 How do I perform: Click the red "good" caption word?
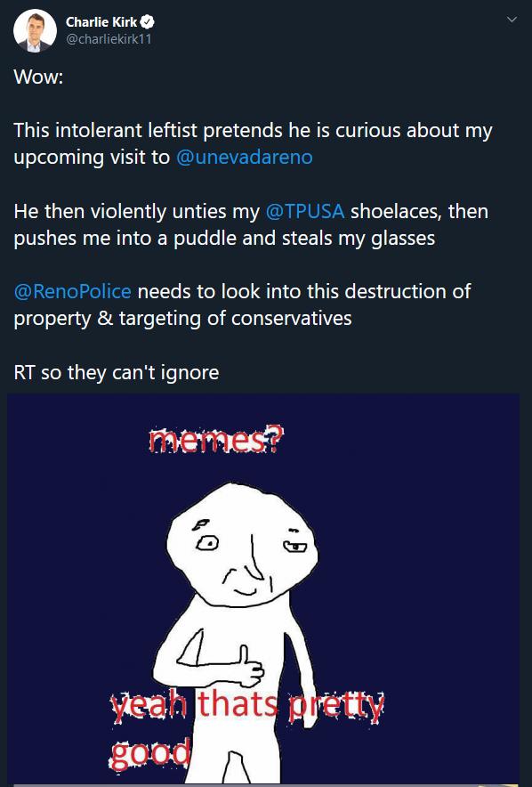pyautogui.click(x=150, y=753)
